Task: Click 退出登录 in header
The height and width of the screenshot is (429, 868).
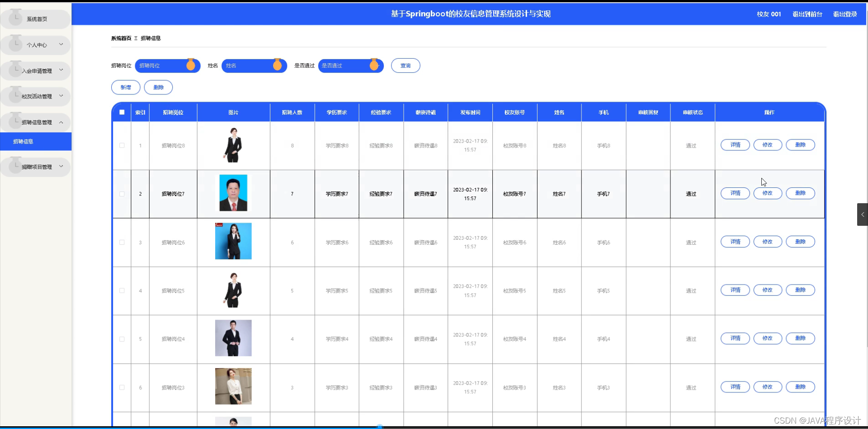Action: 845,14
